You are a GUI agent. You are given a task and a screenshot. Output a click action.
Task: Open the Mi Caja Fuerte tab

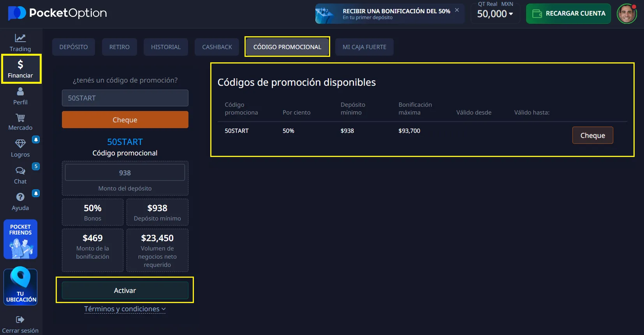pos(364,47)
